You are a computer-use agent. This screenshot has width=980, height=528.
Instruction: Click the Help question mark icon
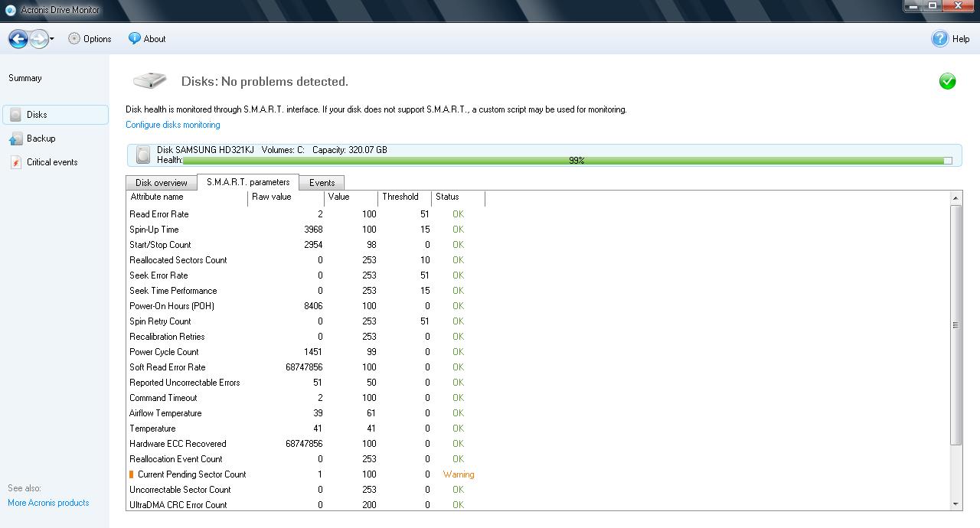(940, 38)
